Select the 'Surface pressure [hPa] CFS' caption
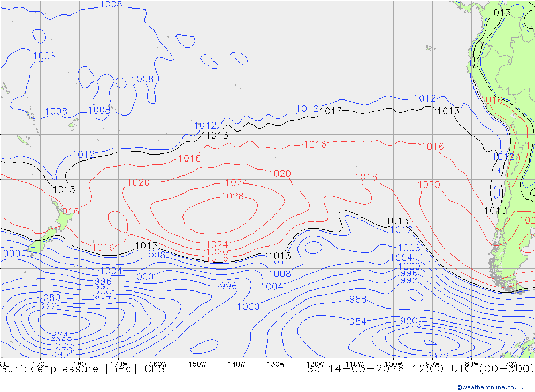This screenshot has width=535, height=392. (82, 369)
